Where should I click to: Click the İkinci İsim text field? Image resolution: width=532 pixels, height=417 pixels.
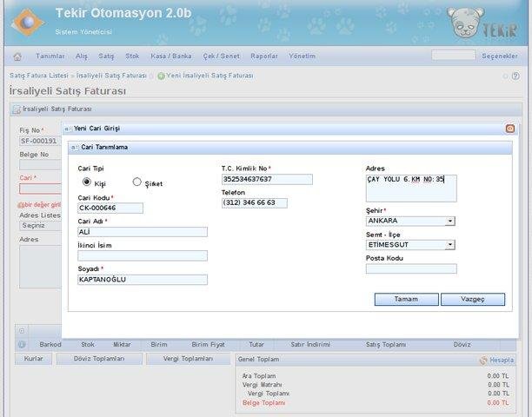pos(143,255)
